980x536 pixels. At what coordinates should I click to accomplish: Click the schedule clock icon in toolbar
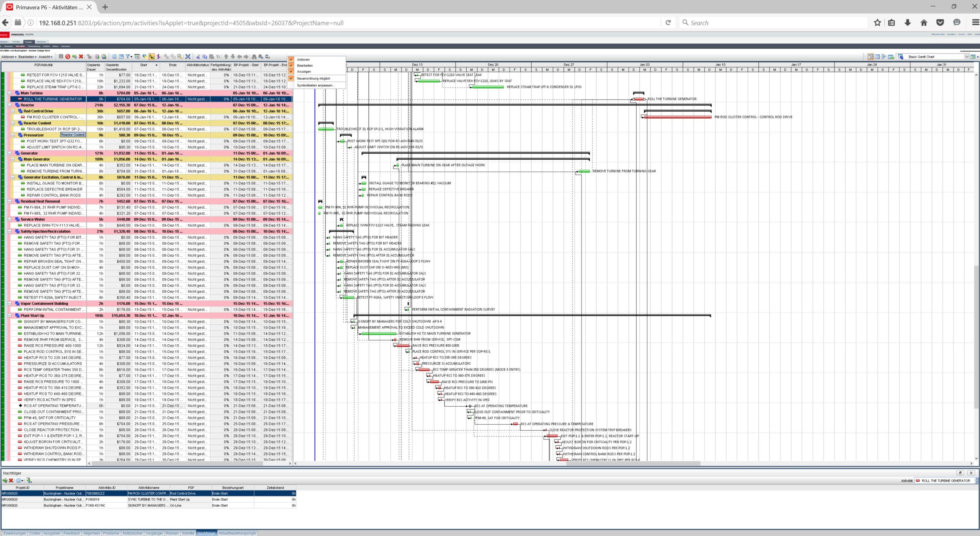97,57
